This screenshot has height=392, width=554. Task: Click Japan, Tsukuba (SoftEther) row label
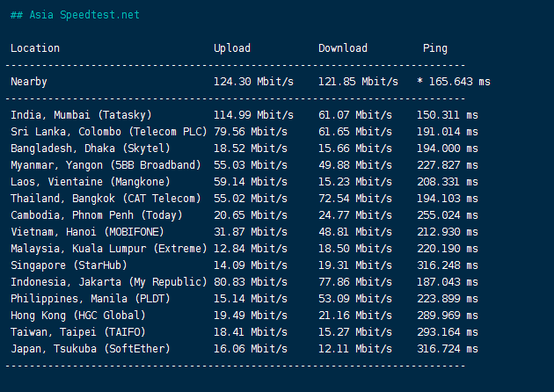91,349
